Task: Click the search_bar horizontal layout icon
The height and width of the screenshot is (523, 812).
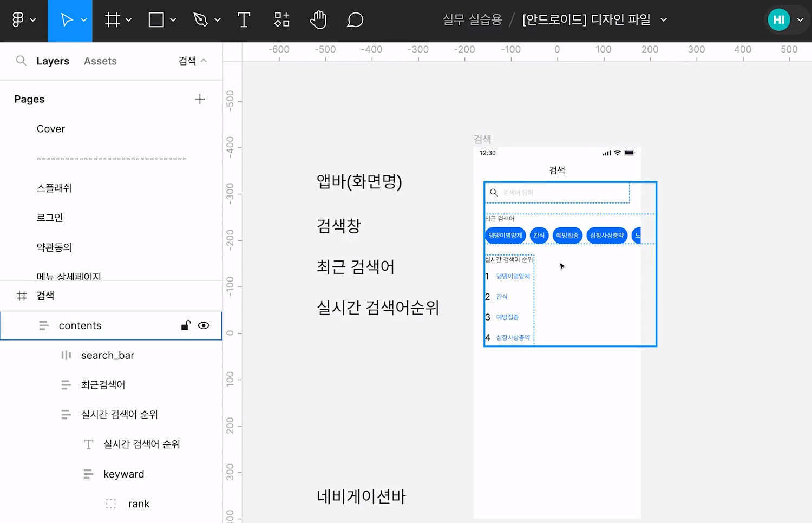Action: click(66, 355)
